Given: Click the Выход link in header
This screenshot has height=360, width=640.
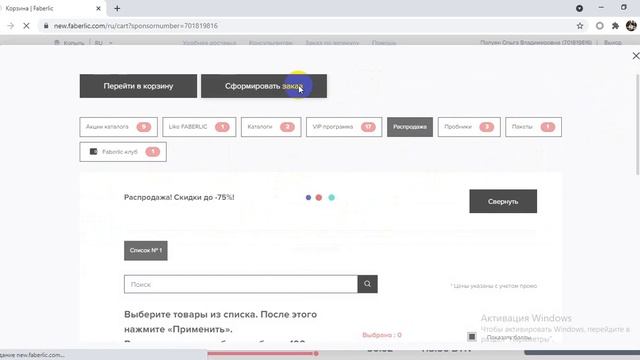Looking at the screenshot, I should [x=613, y=42].
